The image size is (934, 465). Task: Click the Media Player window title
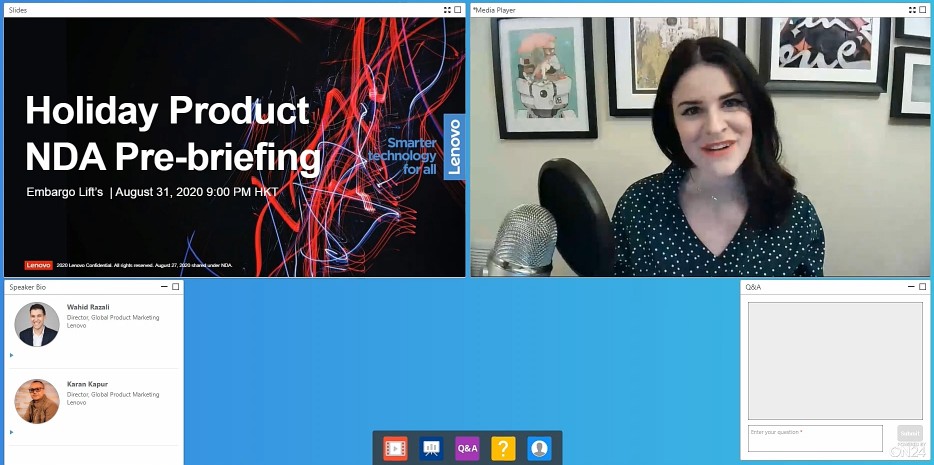[x=494, y=10]
